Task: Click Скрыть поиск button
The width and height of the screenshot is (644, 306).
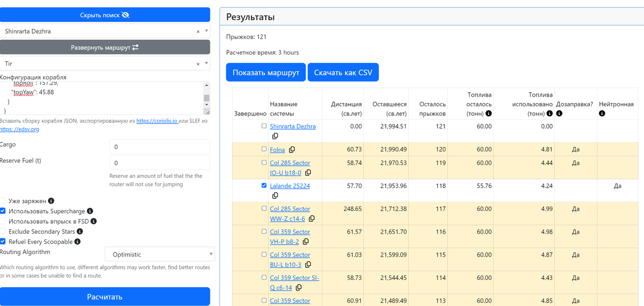Action: click(x=105, y=15)
